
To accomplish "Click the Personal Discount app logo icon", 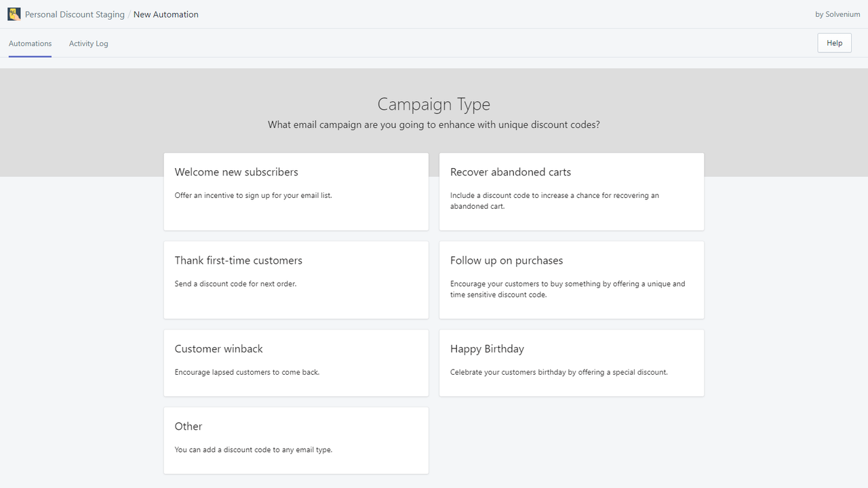I will 14,14.
